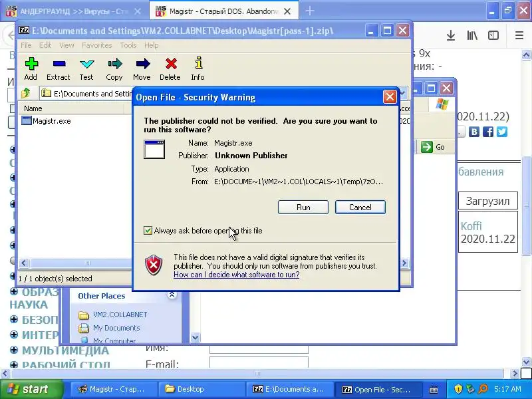The image size is (532, 399).
Task: Open VM2.COLLABNET in Other Places
Action: tap(120, 315)
